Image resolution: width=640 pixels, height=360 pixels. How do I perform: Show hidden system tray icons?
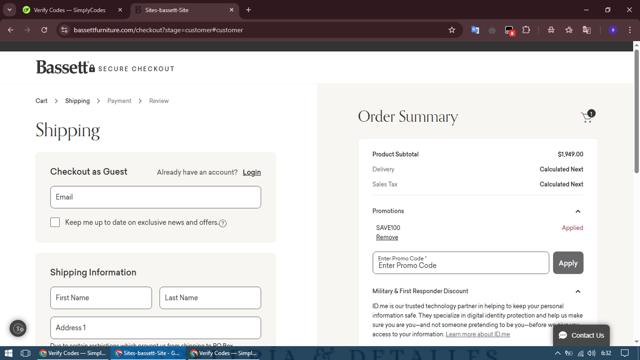pyautogui.click(x=558, y=353)
